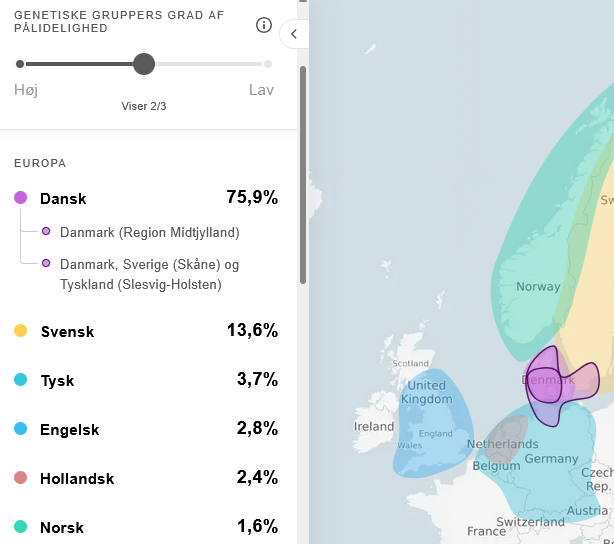Open the Engelsk ethnicity row
Screen dimensions: 614x544
coord(70,429)
